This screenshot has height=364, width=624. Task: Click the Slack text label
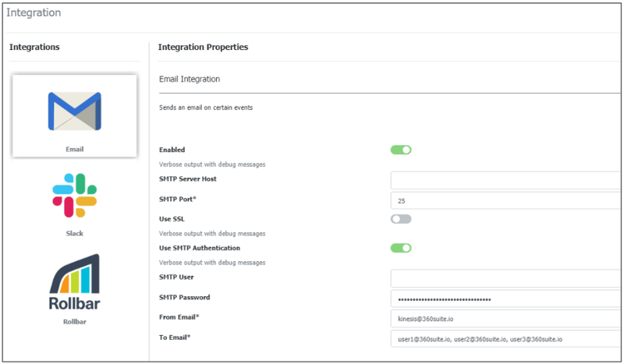coord(74,234)
